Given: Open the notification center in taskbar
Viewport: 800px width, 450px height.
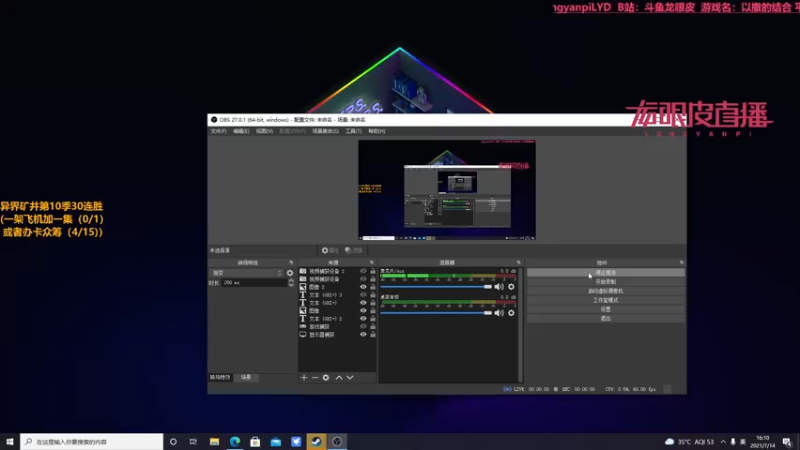Looking at the screenshot, I should [x=787, y=441].
